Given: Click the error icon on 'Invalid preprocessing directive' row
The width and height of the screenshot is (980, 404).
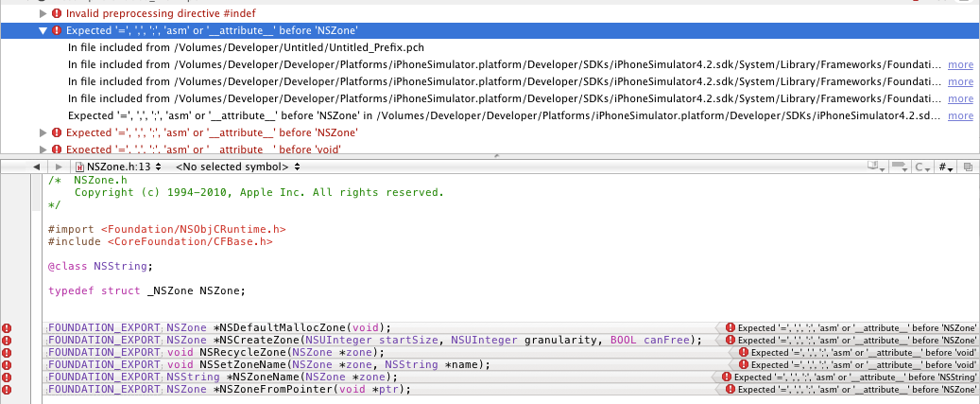Looking at the screenshot, I should [57, 13].
